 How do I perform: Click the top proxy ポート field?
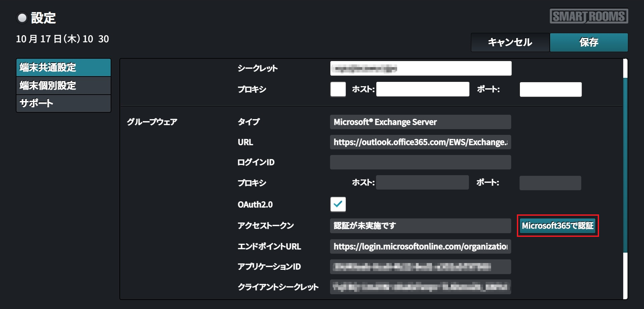pyautogui.click(x=550, y=89)
